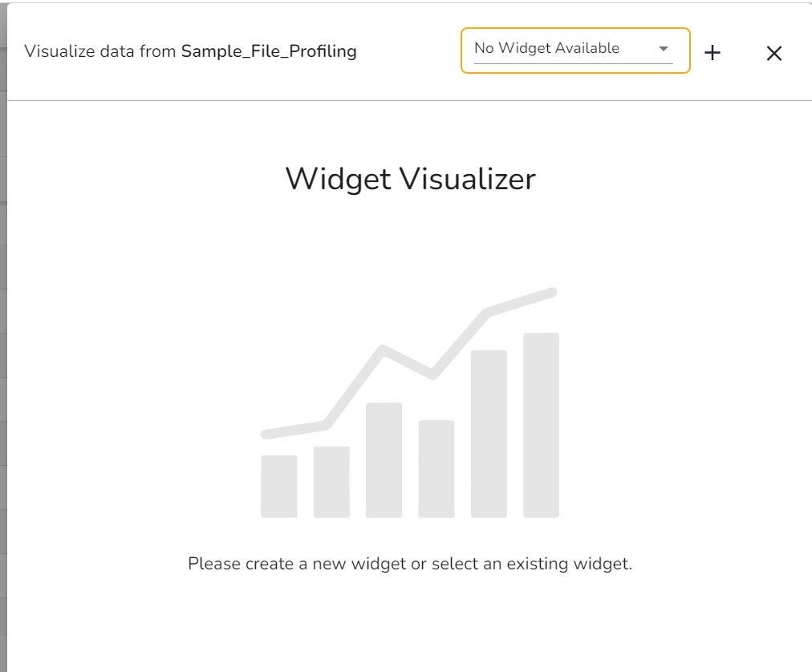Close the Widget Visualizer dialog with the X

point(773,53)
